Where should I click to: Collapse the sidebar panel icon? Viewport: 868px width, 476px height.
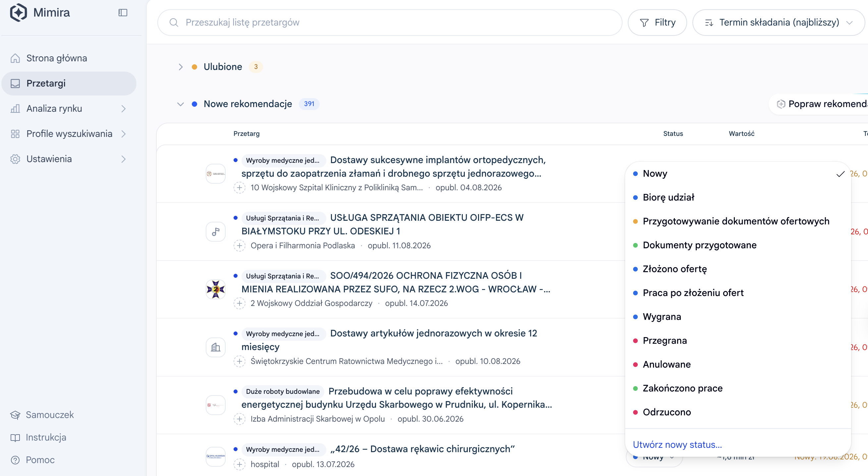point(123,13)
